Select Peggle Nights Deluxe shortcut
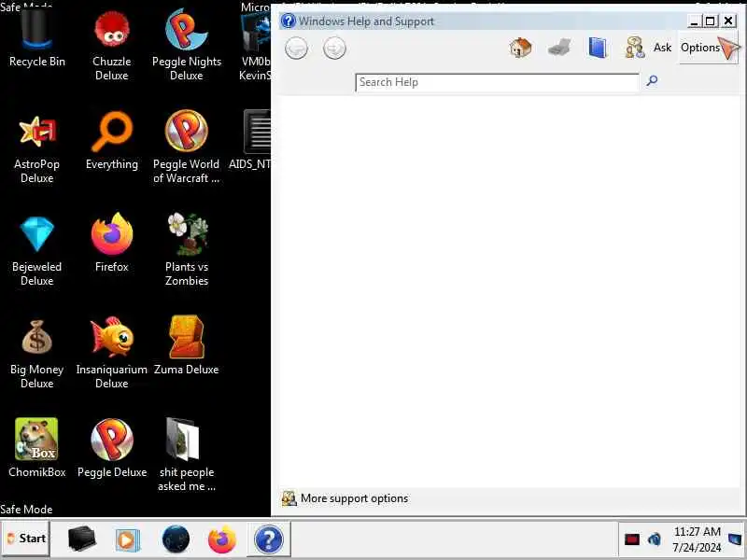The image size is (747, 560). pos(186,44)
